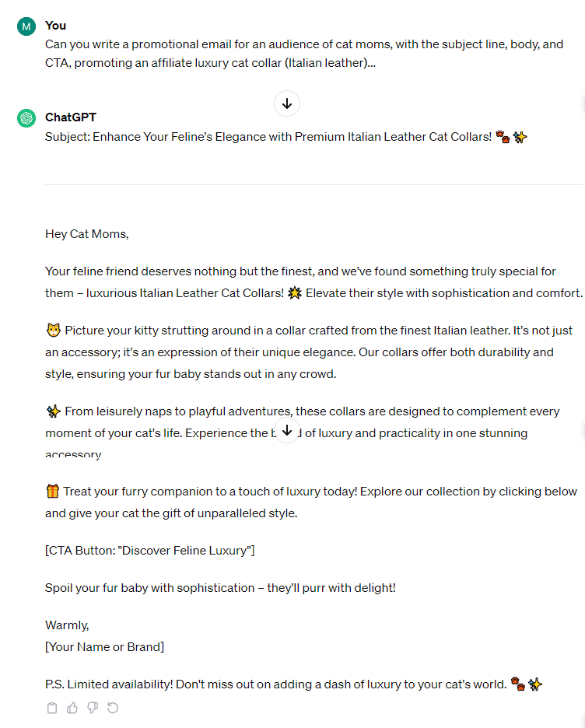
Task: Click the green ChatGPT logo avatar
Action: pyautogui.click(x=26, y=118)
